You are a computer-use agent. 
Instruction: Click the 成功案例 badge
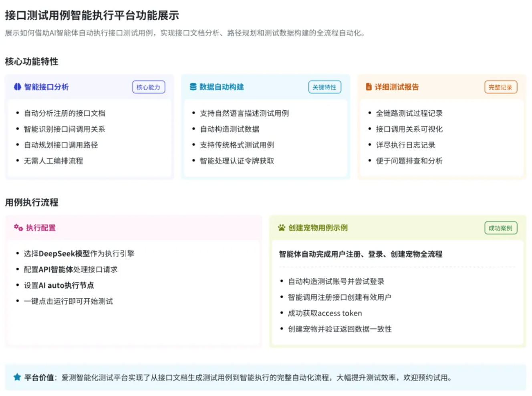tap(501, 228)
